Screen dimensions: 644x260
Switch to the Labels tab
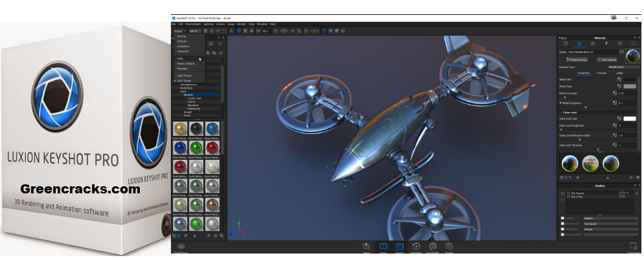tap(619, 73)
